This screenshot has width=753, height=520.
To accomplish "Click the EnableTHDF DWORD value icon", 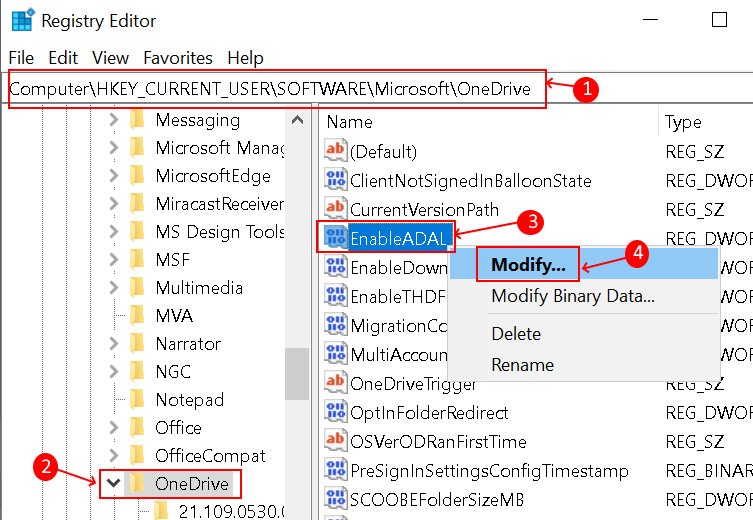I will (x=335, y=296).
